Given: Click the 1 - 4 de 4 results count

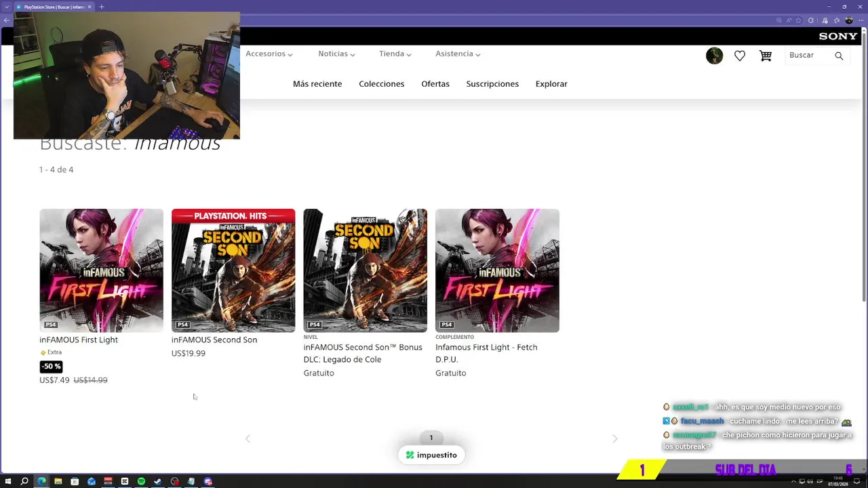Looking at the screenshot, I should pos(56,170).
